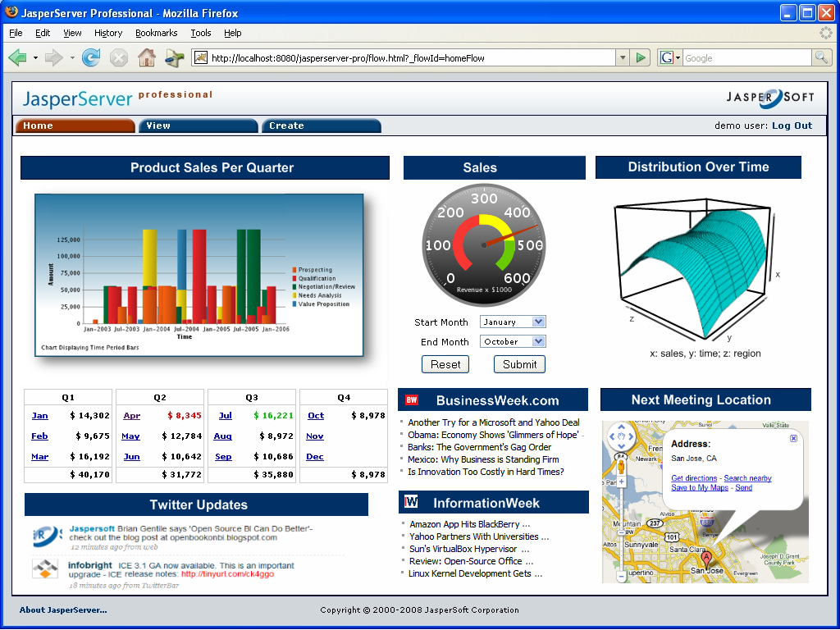Click the Log Out link
This screenshot has height=630, width=840.
coord(792,126)
